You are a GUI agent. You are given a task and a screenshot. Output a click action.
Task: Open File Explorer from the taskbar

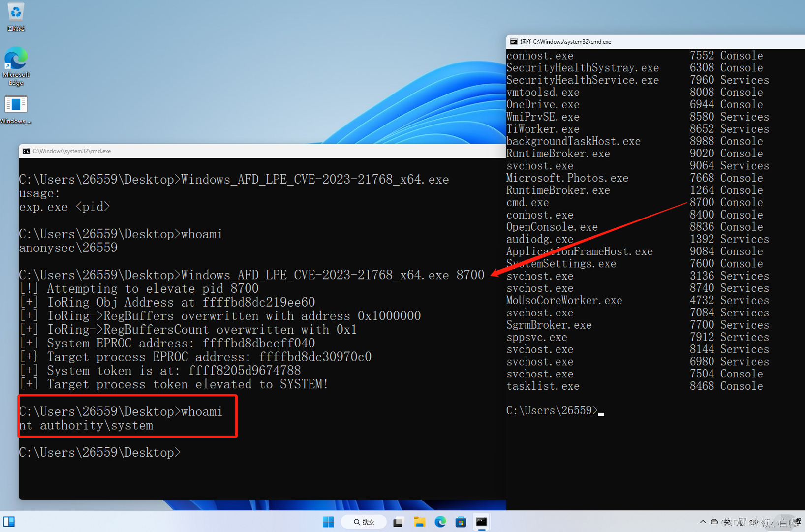pos(419,522)
